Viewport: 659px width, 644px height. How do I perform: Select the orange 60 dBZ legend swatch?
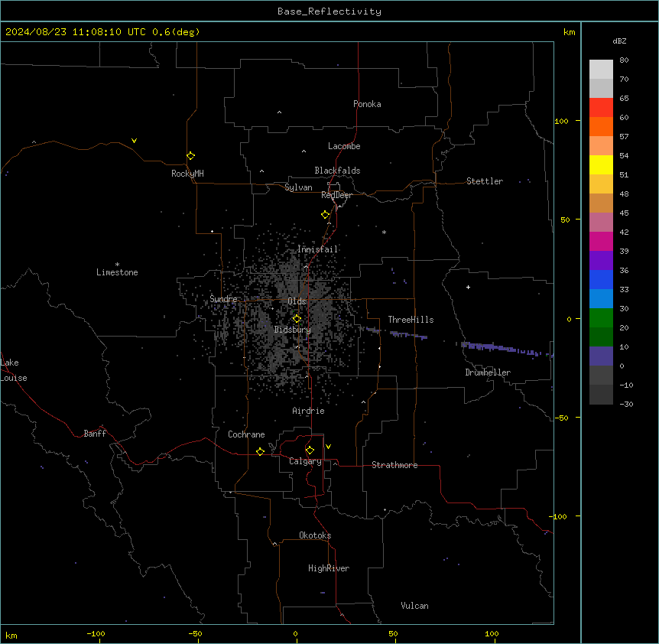pos(601,126)
